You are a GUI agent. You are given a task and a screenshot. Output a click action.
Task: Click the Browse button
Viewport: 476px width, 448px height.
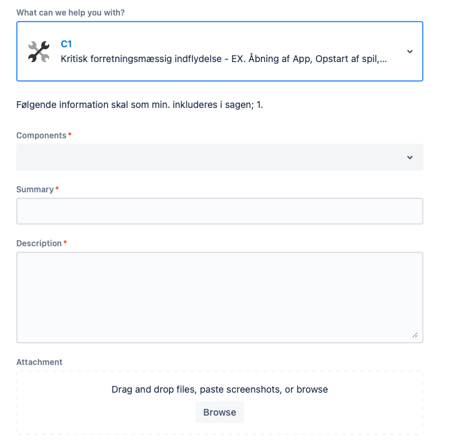(x=220, y=412)
